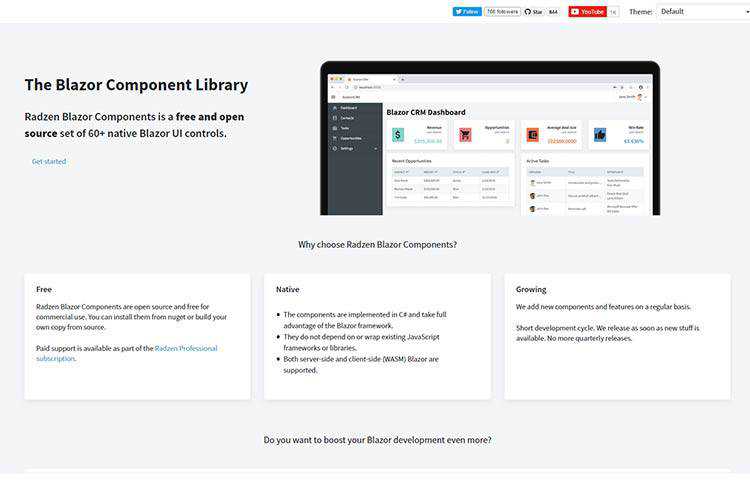The width and height of the screenshot is (750, 500).
Task: Click the Twitter Follow button
Action: tap(467, 12)
